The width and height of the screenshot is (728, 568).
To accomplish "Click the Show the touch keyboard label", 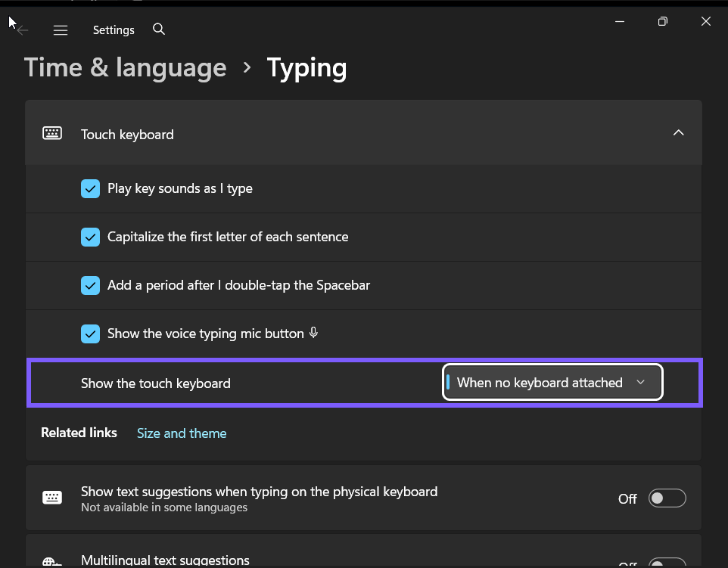I will click(x=156, y=383).
